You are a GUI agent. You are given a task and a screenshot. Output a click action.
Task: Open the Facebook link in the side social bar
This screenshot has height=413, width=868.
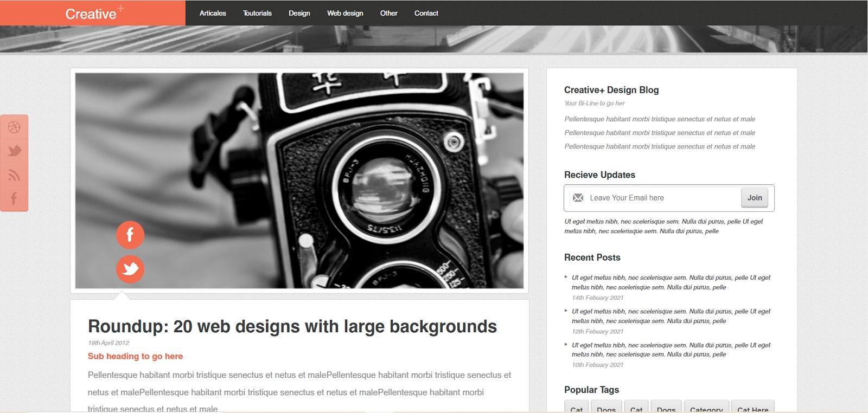14,198
